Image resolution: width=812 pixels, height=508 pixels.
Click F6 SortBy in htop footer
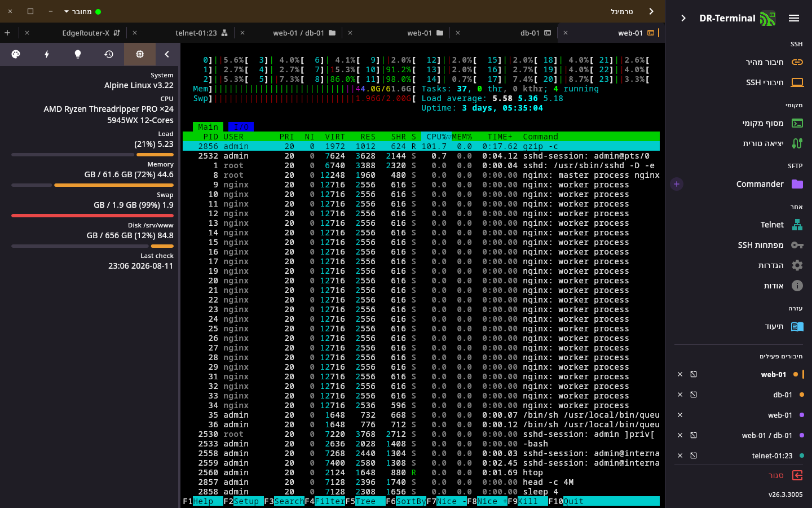point(406,501)
